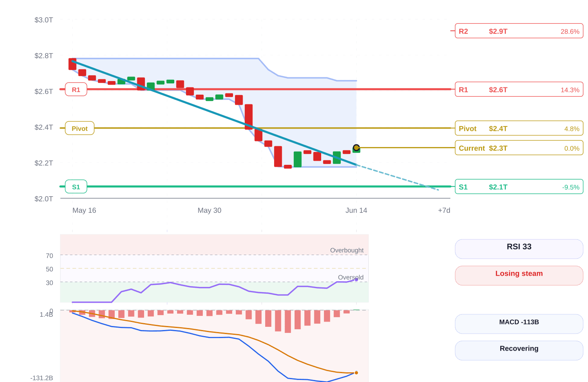Click the Pivot $2.4T level card
The width and height of the screenshot is (588, 382).
click(519, 129)
